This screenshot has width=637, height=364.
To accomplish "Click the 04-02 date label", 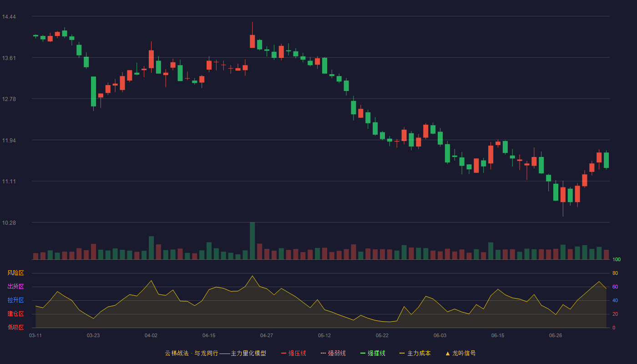I will (151, 335).
